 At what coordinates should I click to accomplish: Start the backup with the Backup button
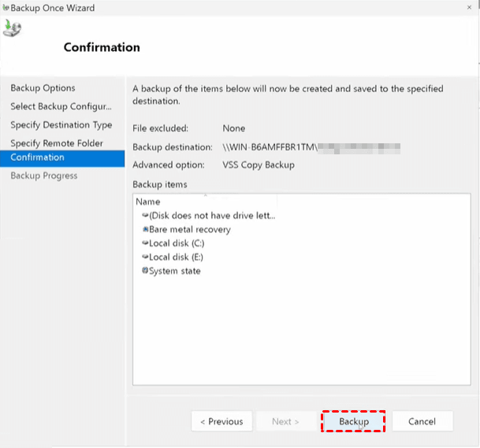click(x=353, y=421)
